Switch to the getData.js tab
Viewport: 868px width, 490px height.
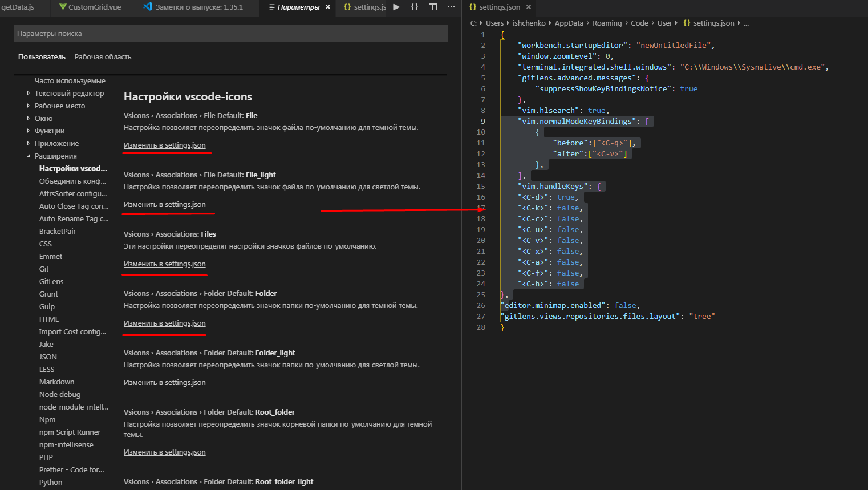point(18,7)
